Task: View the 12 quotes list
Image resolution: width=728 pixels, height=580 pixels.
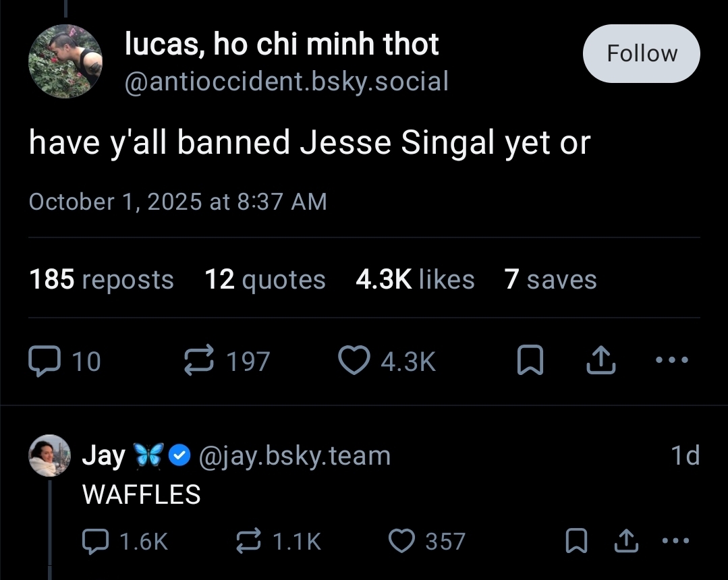Action: coord(264,279)
